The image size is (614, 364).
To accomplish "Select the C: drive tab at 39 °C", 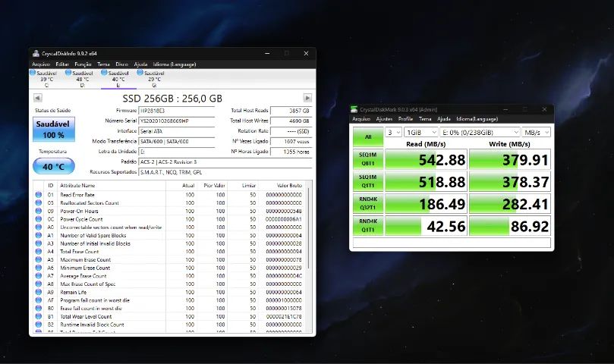I will point(43,79).
